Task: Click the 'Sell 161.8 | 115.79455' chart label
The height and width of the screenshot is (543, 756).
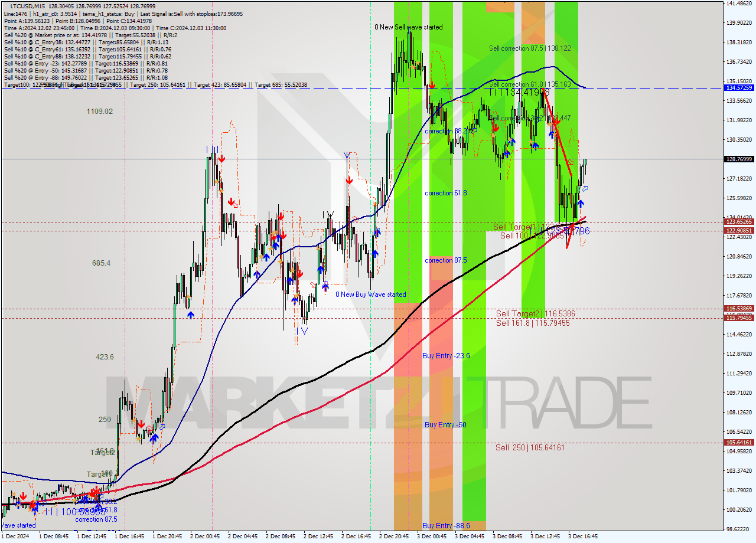Action: [x=533, y=323]
